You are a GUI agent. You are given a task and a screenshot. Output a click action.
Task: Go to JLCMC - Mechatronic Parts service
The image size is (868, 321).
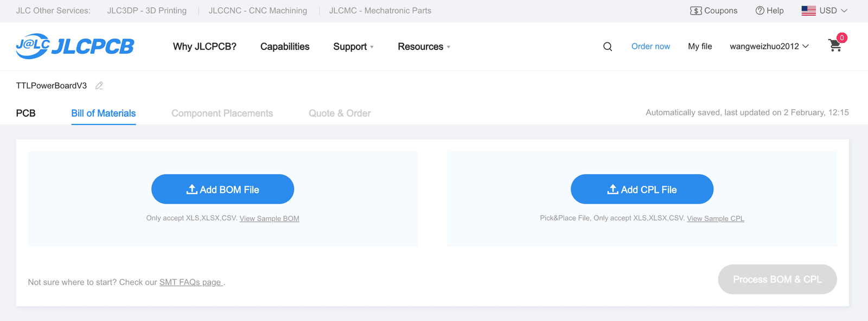380,10
